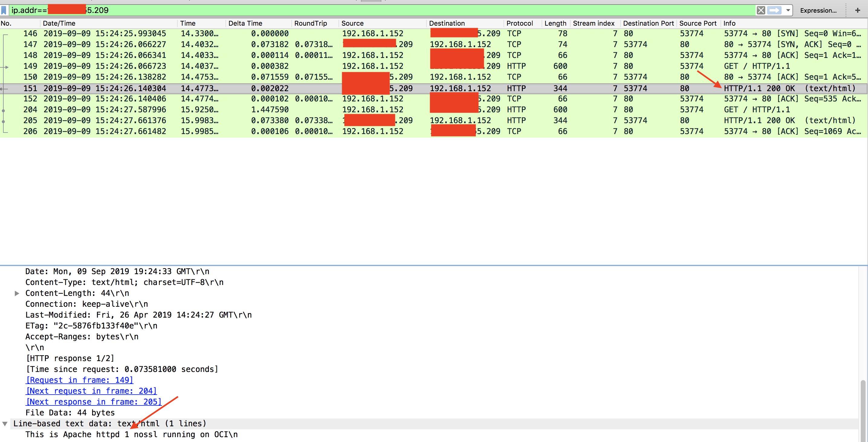Sort packets by Delta Time column
Screen dimensions: 868x442
tap(245, 23)
